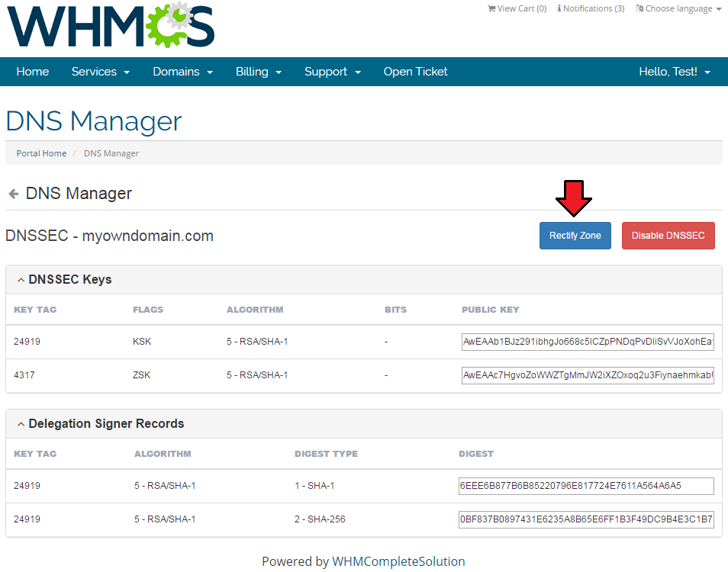Click DNSSEC - myowndomain.com heading

[109, 236]
